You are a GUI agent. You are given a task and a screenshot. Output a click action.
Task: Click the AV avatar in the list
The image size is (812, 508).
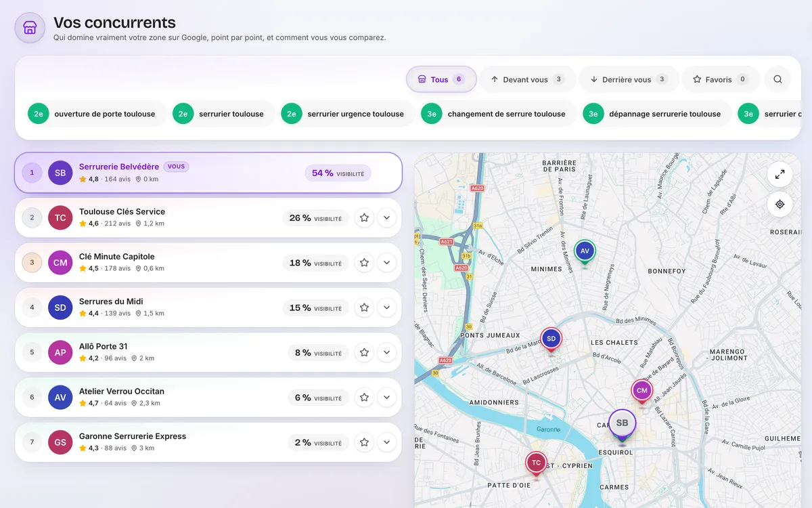[60, 398]
